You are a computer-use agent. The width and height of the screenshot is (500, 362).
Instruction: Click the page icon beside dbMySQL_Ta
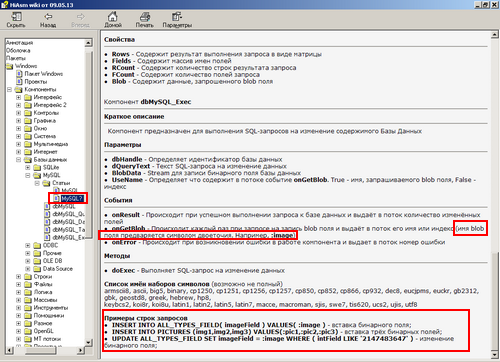[x=47, y=230]
